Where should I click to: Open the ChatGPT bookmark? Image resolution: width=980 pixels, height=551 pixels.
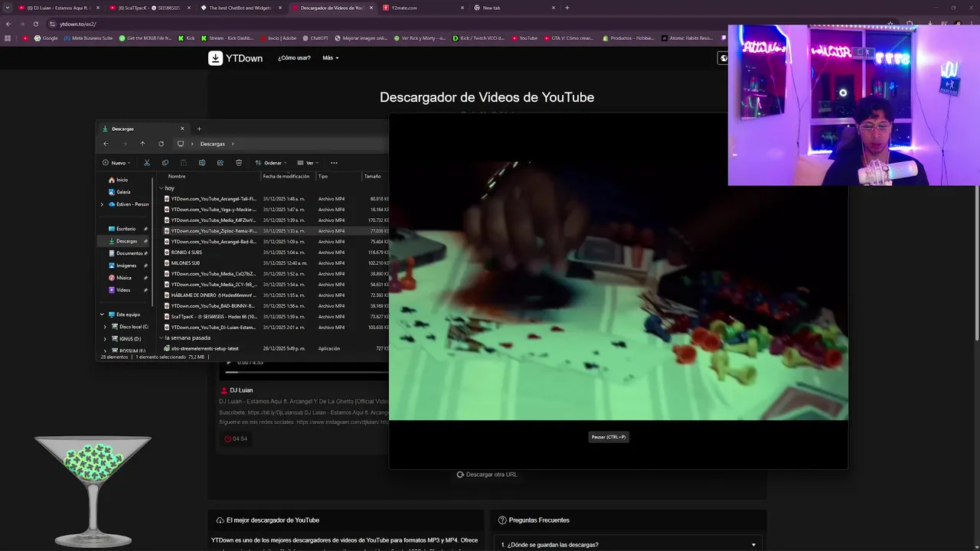coord(315,37)
